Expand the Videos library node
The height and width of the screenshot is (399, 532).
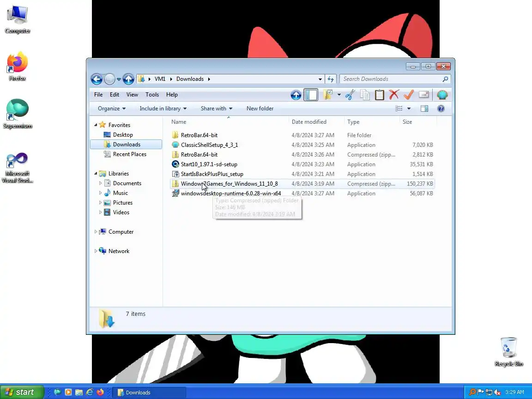[100, 212]
